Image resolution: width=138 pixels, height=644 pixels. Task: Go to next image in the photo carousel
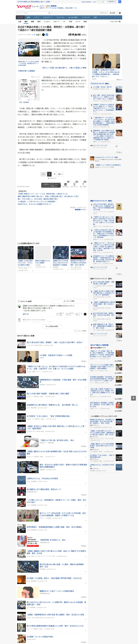coord(39,77)
